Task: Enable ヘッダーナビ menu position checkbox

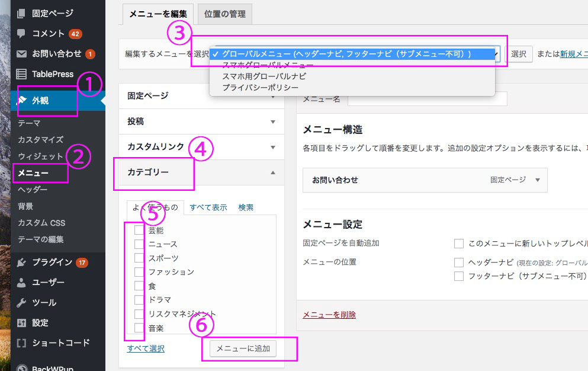Action: click(459, 262)
